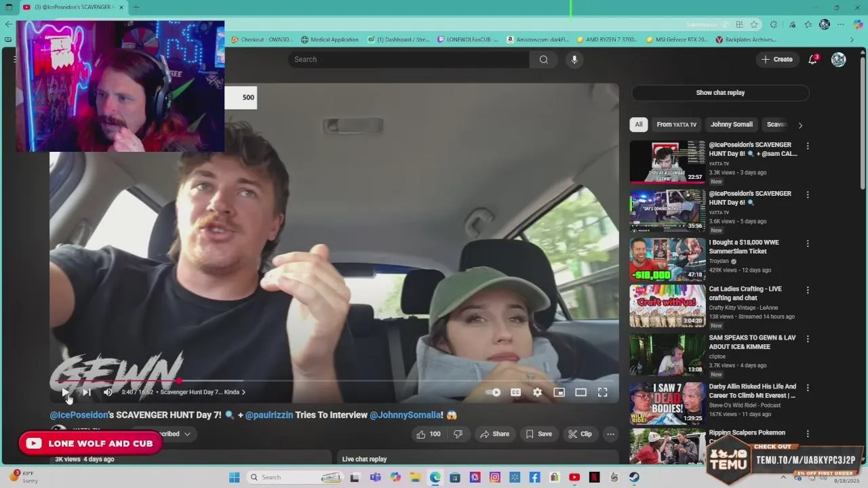
Task: Enter fullscreen on the video player
Action: [x=602, y=392]
